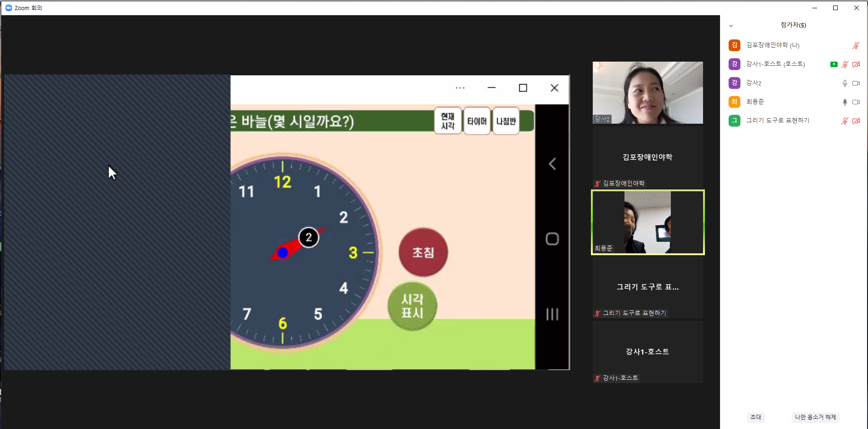Click muted mic icon for 그리기 도구로 표현하기
Screen dimensions: 868x429
(845, 121)
